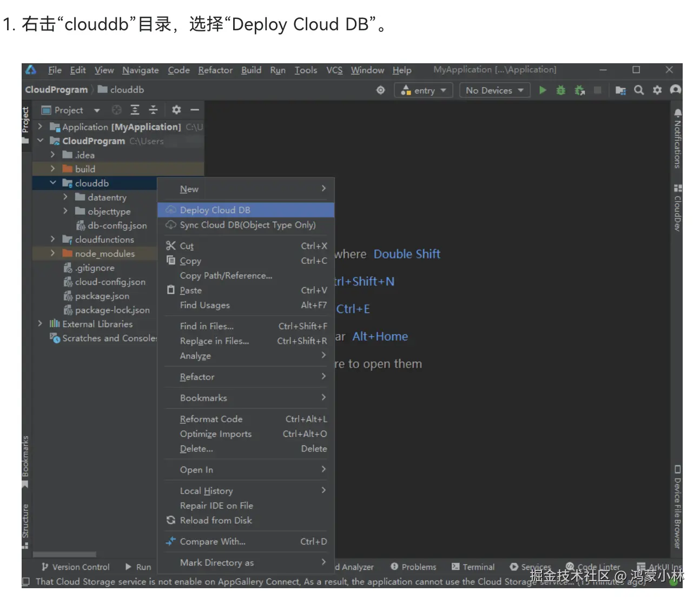
Task: Click the Project panel horizontal scrollbar
Action: tap(64, 555)
